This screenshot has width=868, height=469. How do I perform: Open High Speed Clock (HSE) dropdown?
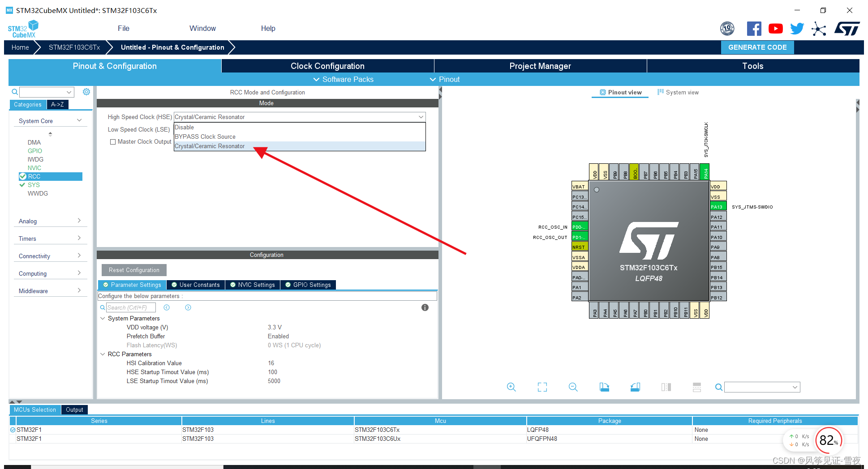[300, 117]
